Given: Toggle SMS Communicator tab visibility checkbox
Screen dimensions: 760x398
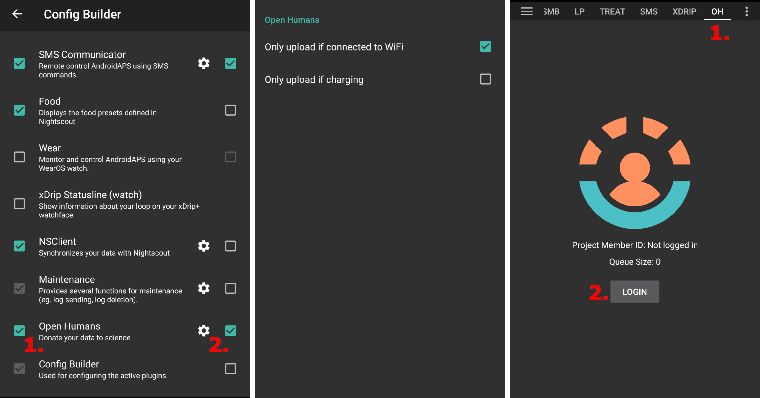Looking at the screenshot, I should click(x=230, y=63).
